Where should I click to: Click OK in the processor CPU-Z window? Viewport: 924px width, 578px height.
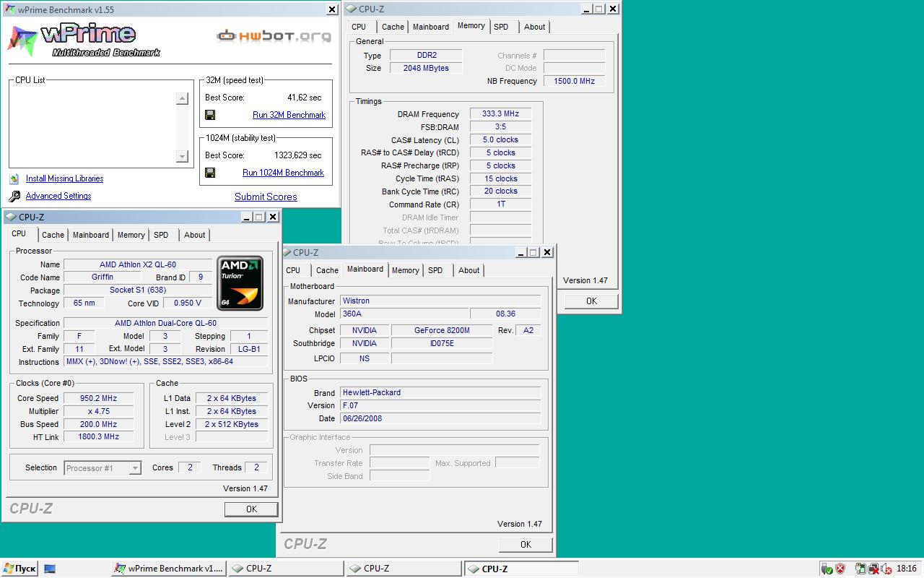(x=251, y=509)
